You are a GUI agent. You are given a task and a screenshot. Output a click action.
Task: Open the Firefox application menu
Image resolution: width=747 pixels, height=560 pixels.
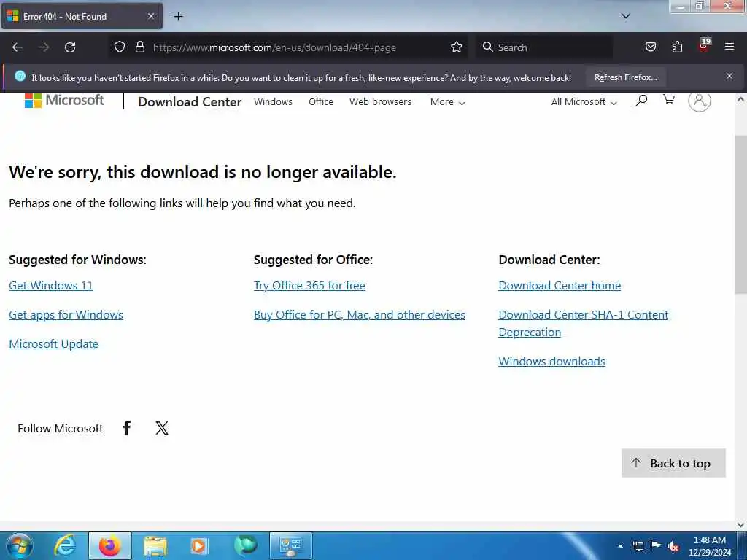[729, 47]
